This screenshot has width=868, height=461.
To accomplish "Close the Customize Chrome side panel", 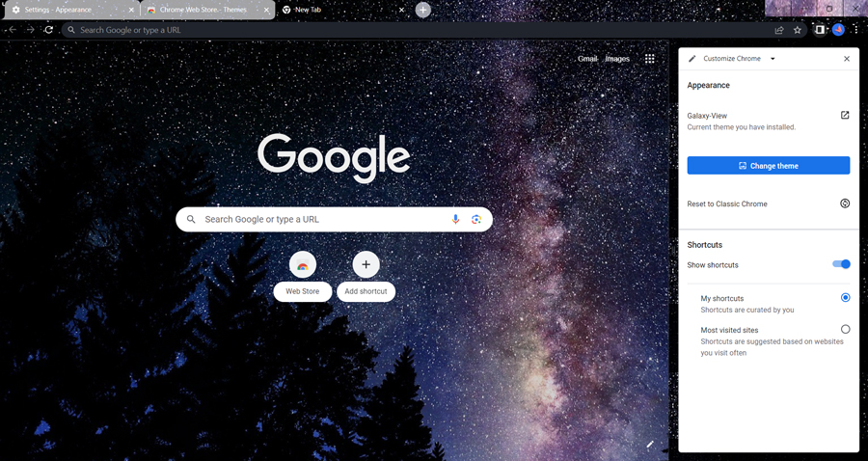I will coord(847,59).
